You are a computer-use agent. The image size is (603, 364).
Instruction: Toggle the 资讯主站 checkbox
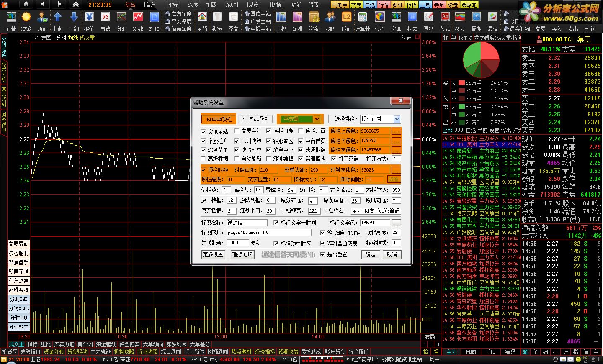click(204, 131)
